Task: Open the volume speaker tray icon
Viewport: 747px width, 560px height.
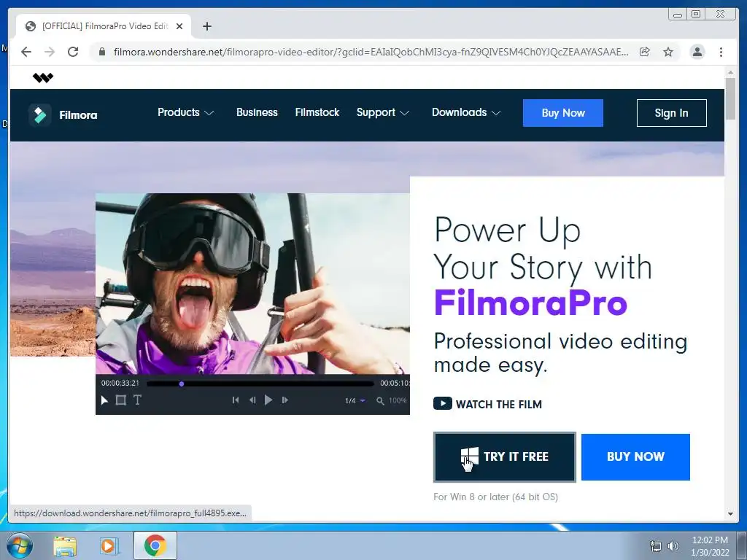Action: coord(673,546)
